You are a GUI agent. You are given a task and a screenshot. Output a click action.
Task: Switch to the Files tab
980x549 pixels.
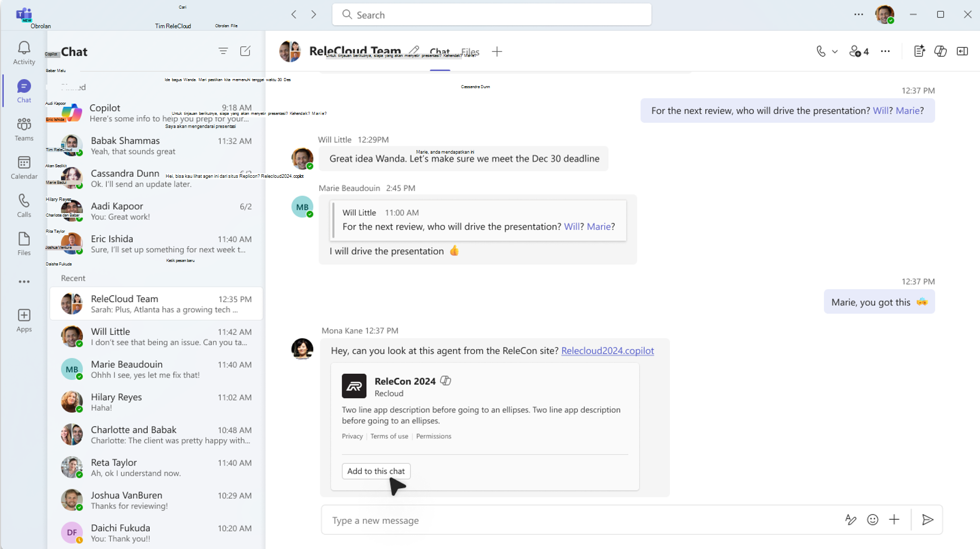point(470,52)
